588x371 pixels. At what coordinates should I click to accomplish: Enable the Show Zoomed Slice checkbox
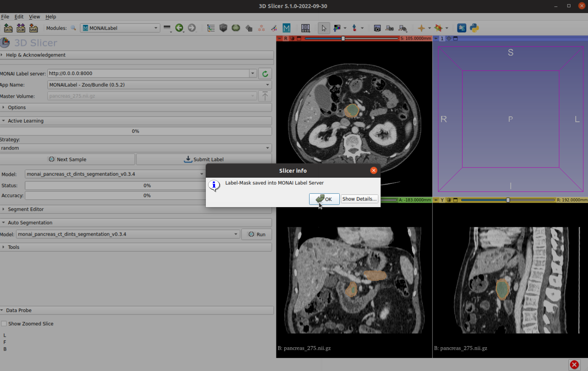(4, 324)
